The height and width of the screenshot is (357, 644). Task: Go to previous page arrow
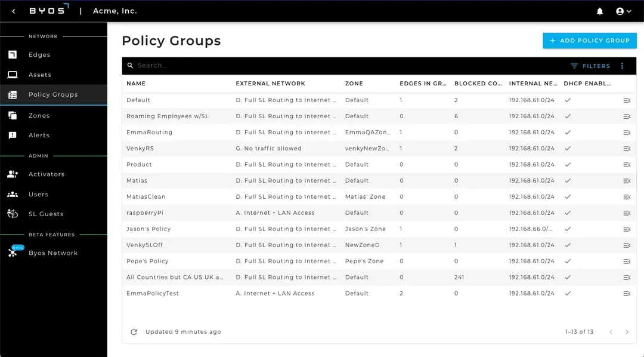[x=611, y=332]
